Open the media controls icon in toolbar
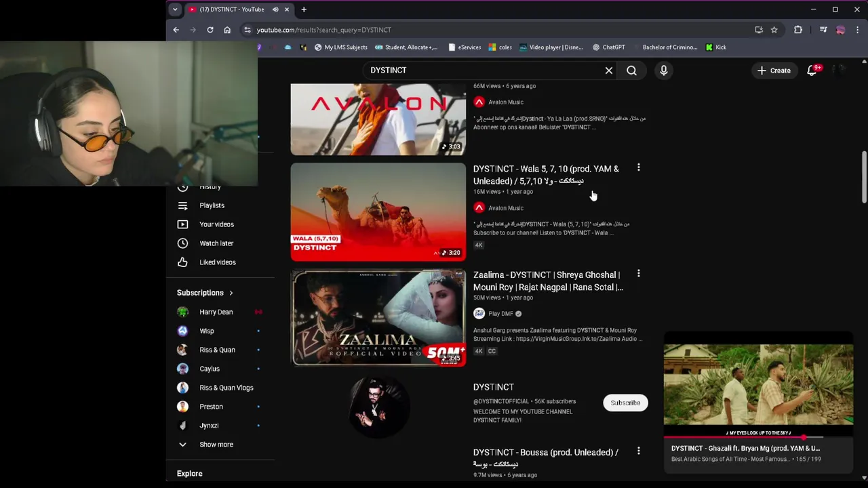This screenshot has width=868, height=488. [823, 30]
